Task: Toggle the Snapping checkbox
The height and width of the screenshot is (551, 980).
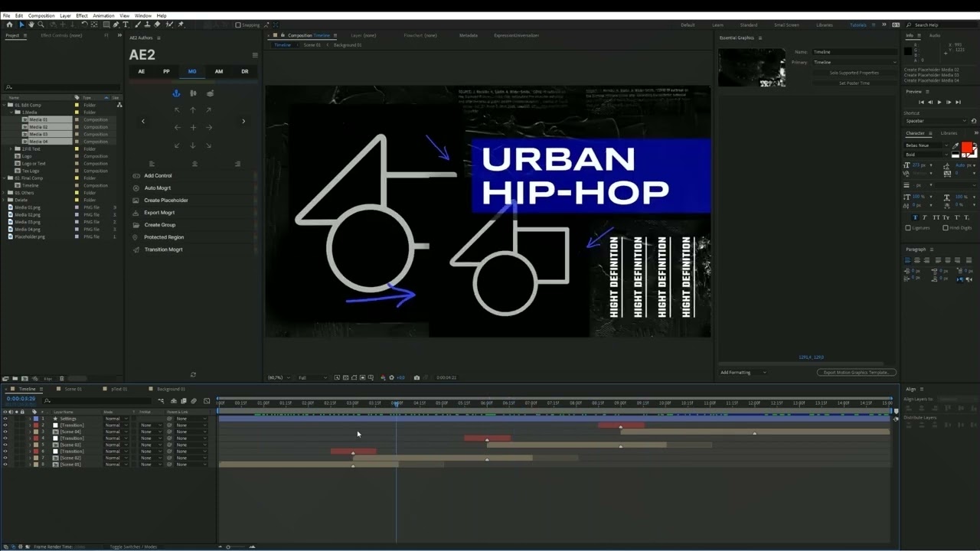Action: tap(238, 24)
